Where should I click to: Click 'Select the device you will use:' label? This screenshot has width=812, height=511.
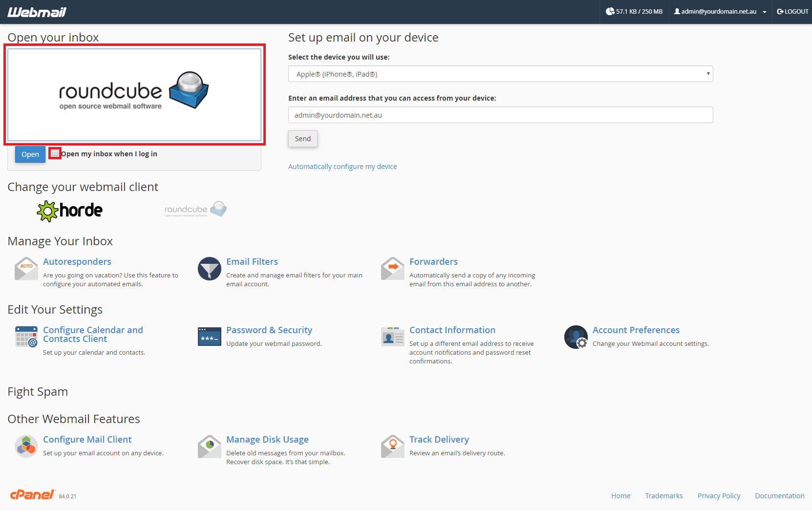tap(339, 57)
